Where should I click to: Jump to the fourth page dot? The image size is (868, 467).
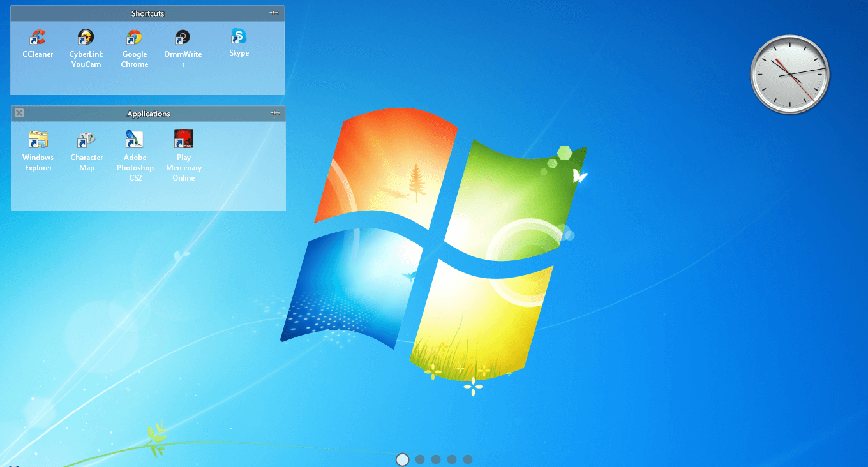click(452, 459)
